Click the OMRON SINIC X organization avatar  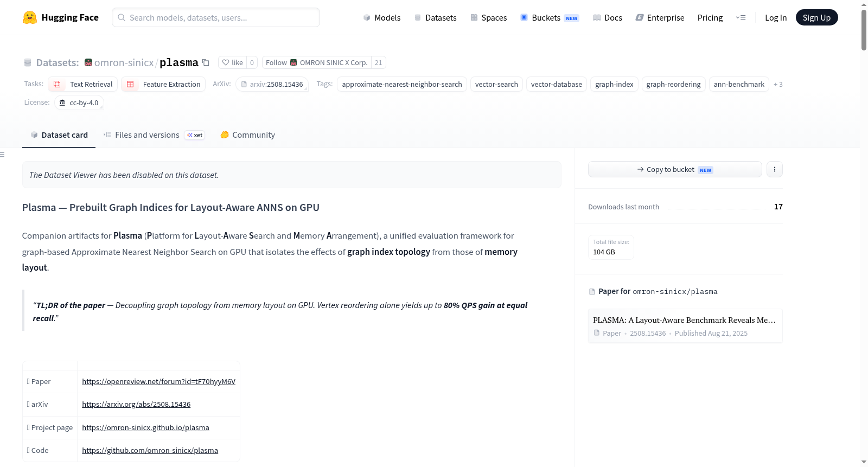point(293,62)
